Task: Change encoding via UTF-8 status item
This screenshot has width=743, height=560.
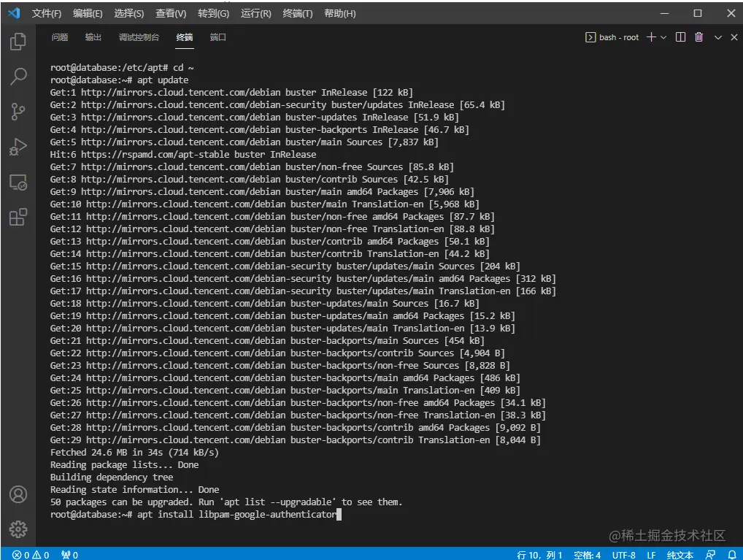Action: [623, 554]
